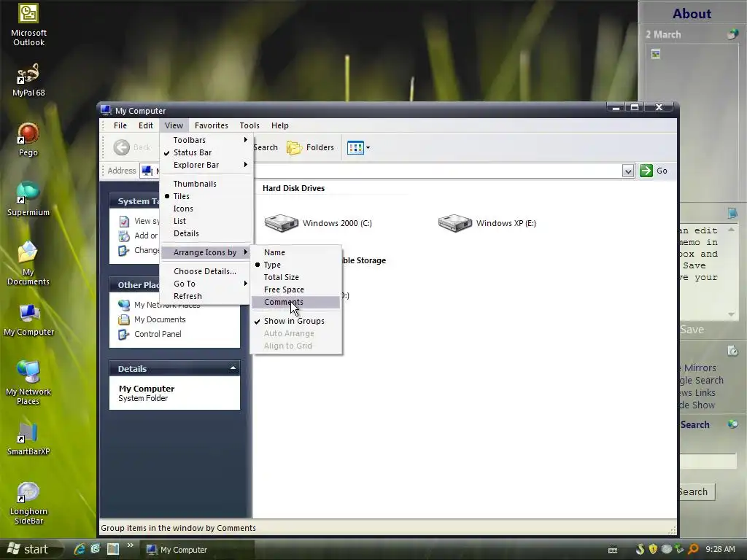Screen dimensions: 747x560
Task: Click the Search button in sidebar
Action: click(x=697, y=492)
